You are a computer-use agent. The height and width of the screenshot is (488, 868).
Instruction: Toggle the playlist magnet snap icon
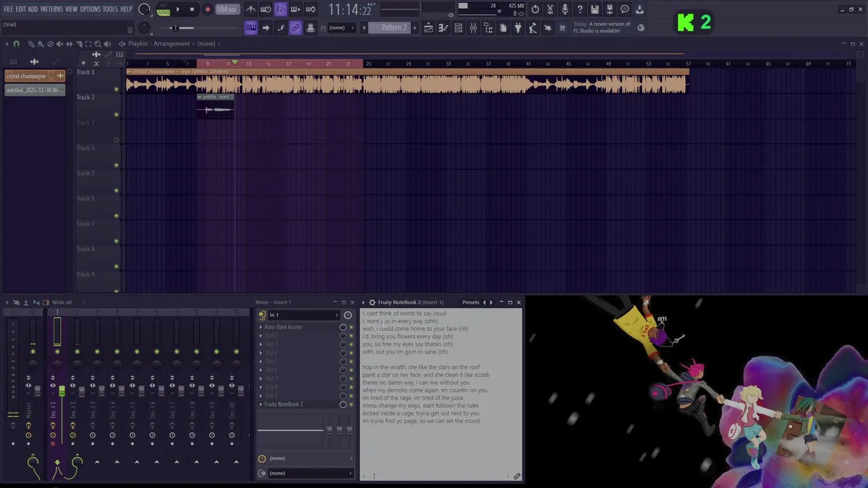tap(16, 44)
